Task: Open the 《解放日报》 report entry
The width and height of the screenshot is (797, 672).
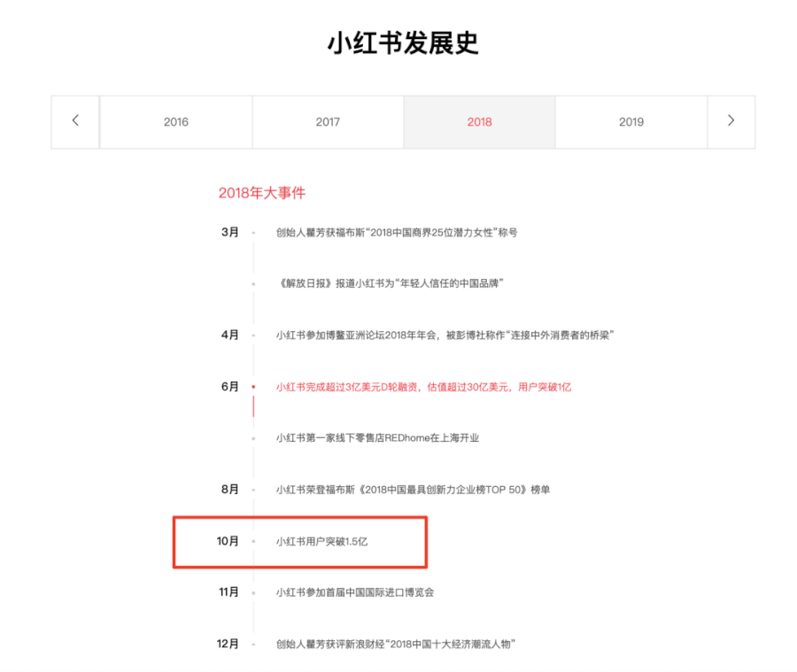Action: (x=390, y=283)
